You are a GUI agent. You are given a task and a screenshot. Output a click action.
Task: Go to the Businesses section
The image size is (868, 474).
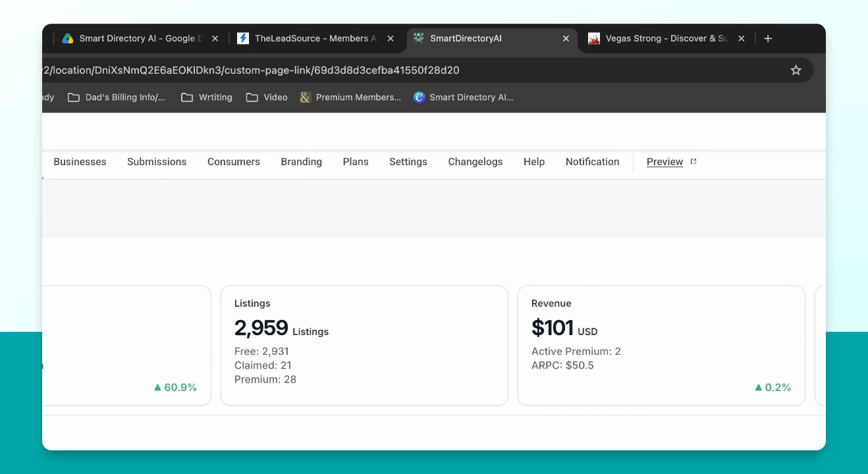(80, 162)
